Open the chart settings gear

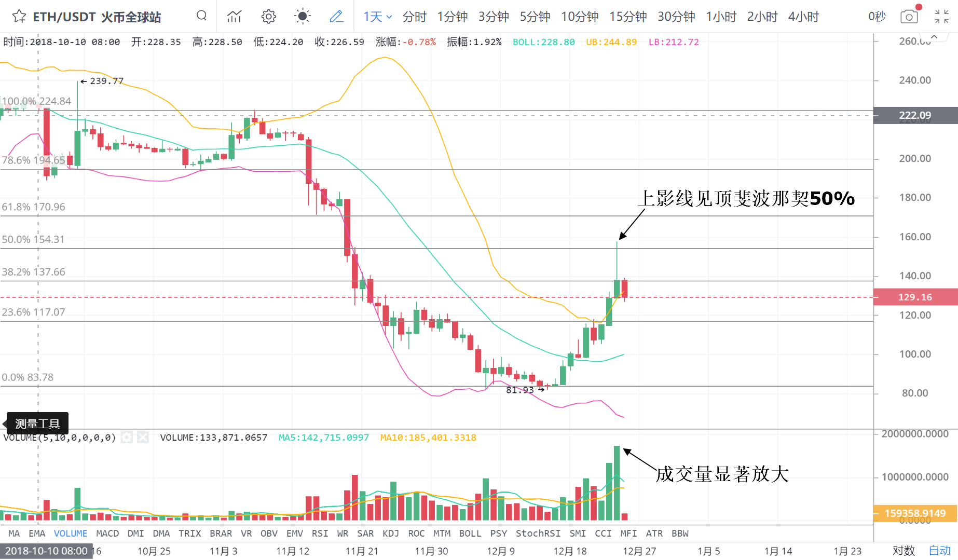pos(268,17)
